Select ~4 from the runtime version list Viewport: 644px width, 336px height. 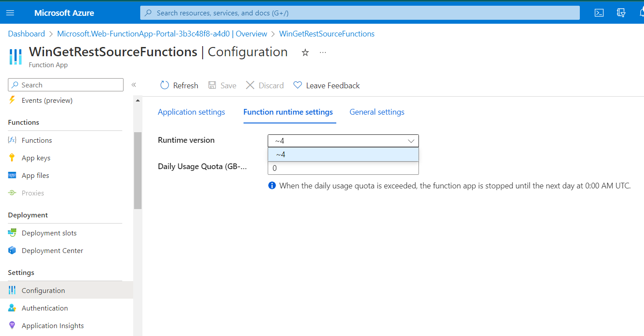(343, 155)
